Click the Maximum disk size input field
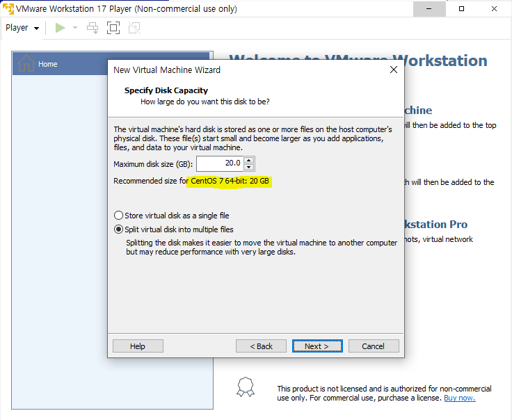512x420 pixels. pyautogui.click(x=220, y=163)
